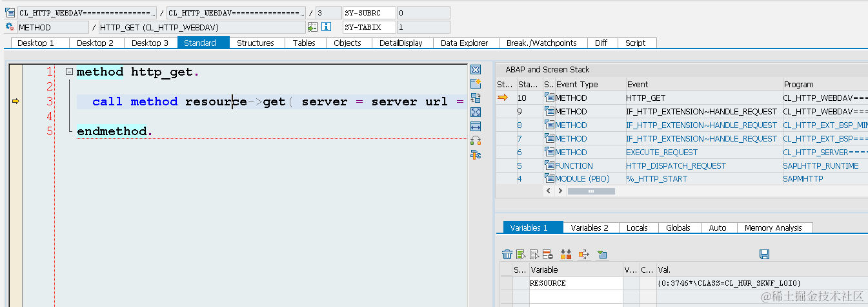Click the navigate-to-source icon beside HTTP_GET field
This screenshot has width=868, height=307.
tap(313, 27)
